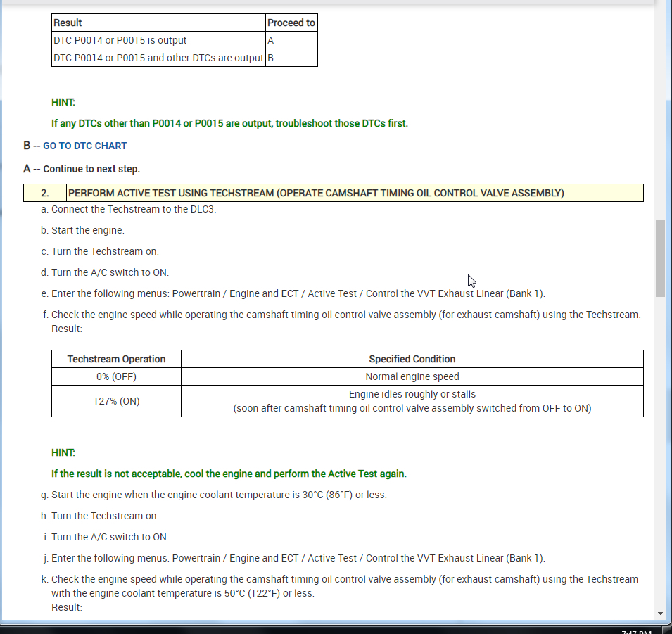Click the scrollbar down arrow
672x634 pixels.
(x=660, y=614)
